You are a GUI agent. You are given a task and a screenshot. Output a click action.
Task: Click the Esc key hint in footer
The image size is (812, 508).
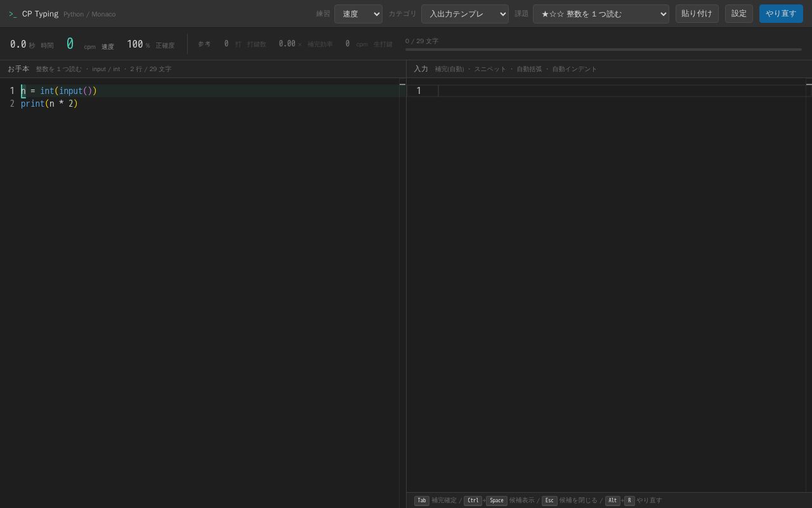(x=549, y=500)
